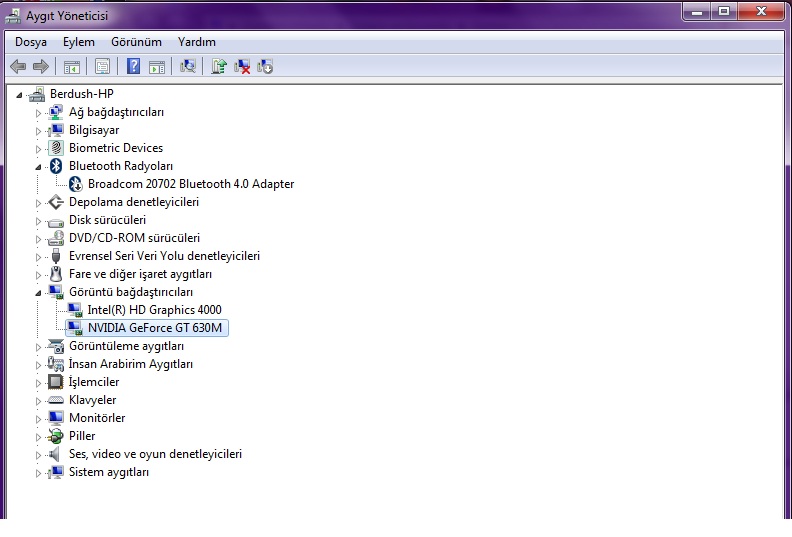Select DVD/CD-ROM sürücüleri label

(x=134, y=238)
